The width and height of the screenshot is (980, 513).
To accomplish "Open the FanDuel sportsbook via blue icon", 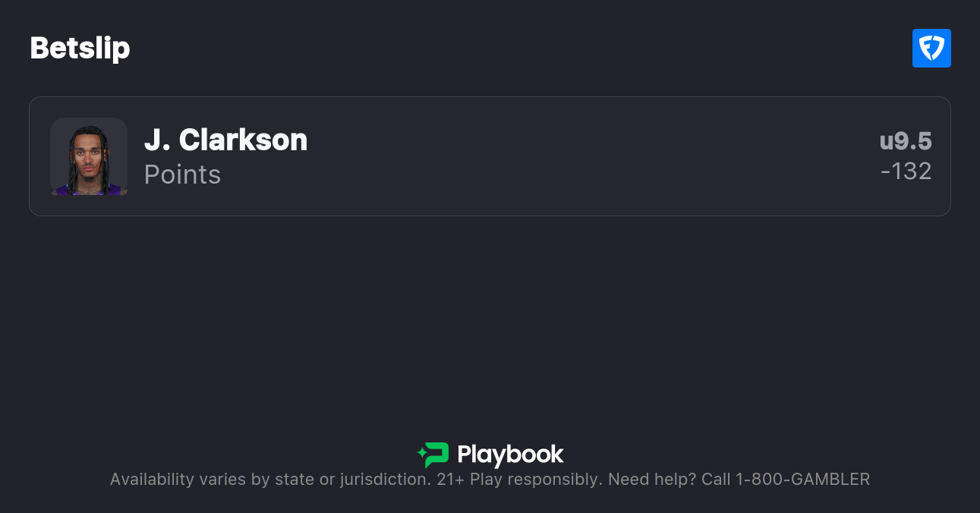I will click(931, 48).
